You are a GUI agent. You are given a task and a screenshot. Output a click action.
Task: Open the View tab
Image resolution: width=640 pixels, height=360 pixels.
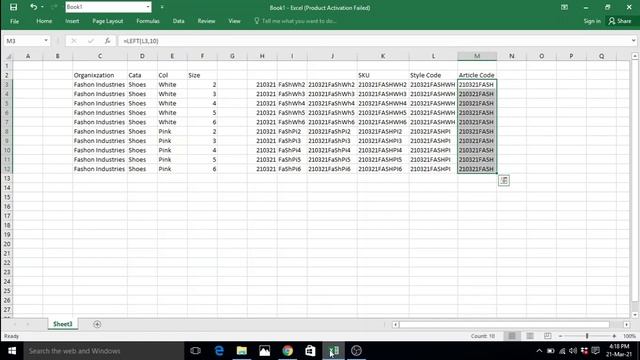click(234, 21)
